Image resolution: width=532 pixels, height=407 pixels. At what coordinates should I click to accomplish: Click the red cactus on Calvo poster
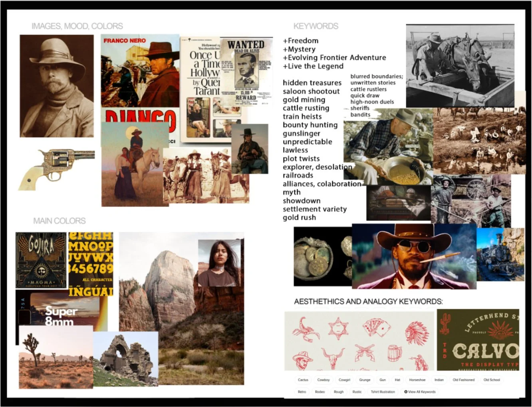point(446,324)
